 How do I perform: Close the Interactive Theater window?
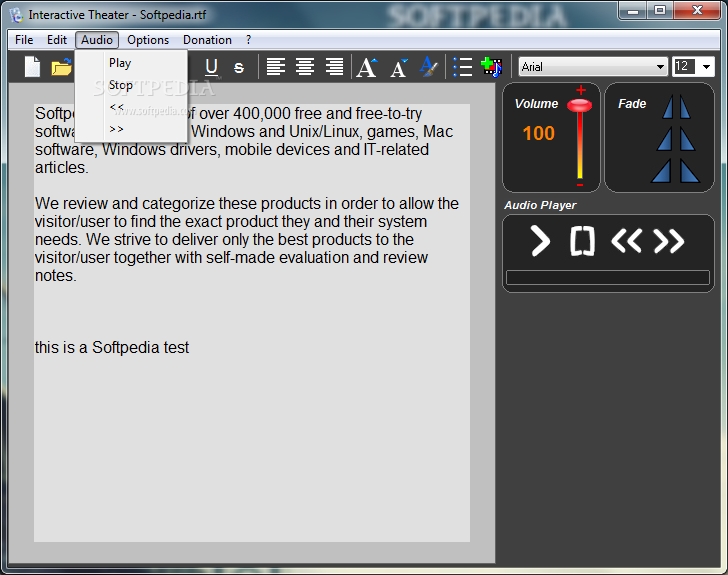(697, 10)
